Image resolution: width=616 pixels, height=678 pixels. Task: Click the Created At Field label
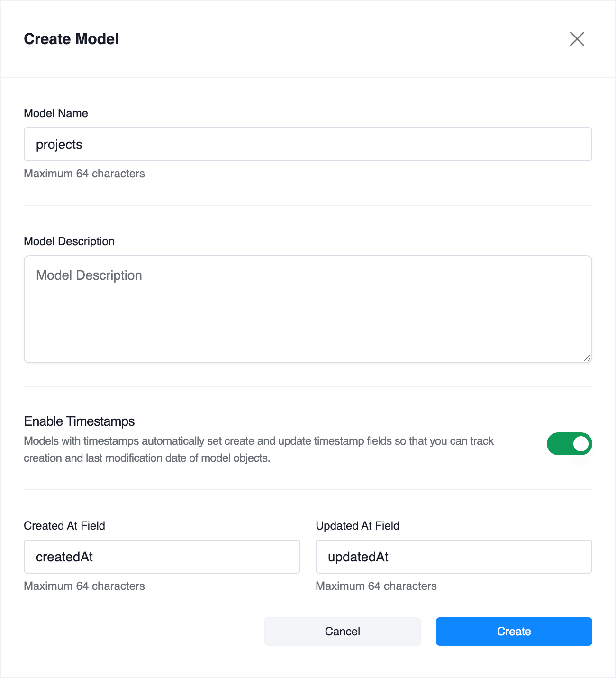[x=64, y=526]
